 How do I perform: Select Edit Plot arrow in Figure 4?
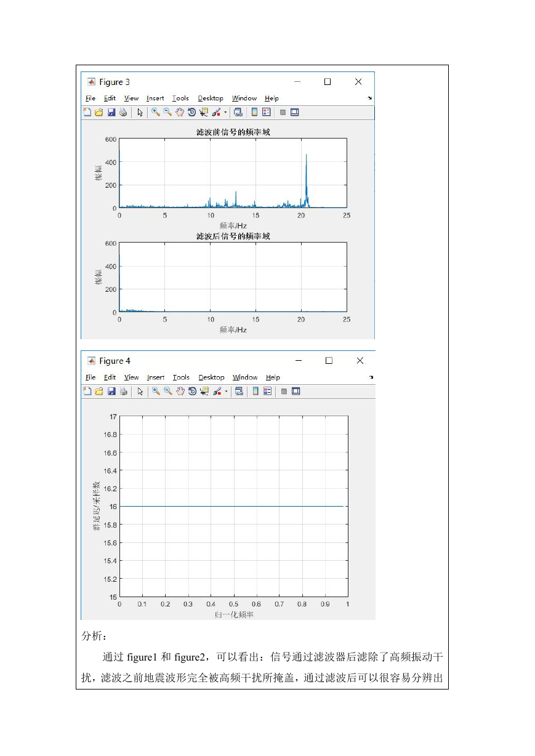pyautogui.click(x=140, y=391)
